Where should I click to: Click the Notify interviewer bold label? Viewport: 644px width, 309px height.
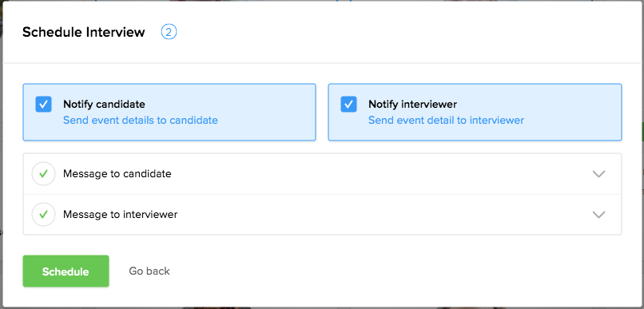click(412, 105)
